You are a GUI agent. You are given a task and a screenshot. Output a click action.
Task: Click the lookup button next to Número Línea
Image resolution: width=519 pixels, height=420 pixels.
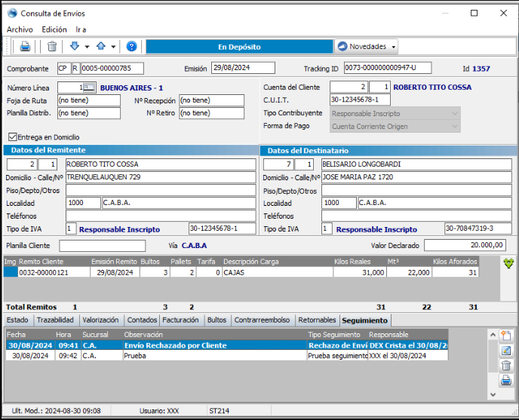pos(89,87)
